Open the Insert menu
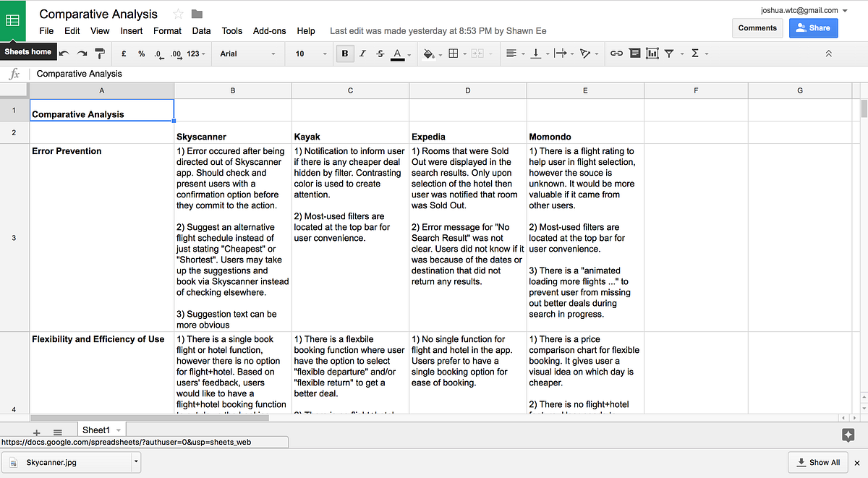 point(132,31)
